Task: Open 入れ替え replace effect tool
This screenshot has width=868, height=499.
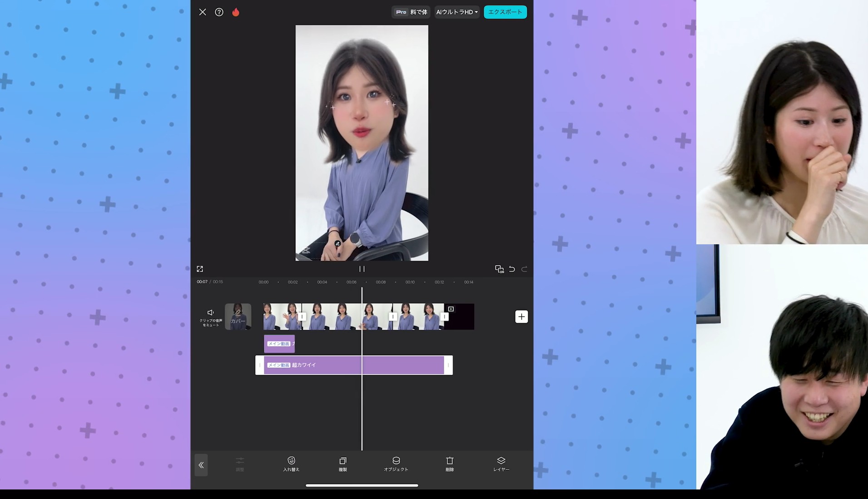Action: [x=291, y=464]
